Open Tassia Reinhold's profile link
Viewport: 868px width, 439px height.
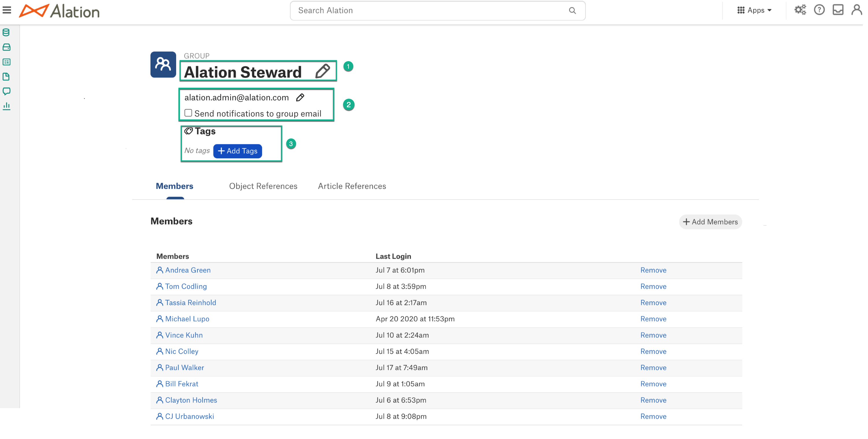(190, 303)
